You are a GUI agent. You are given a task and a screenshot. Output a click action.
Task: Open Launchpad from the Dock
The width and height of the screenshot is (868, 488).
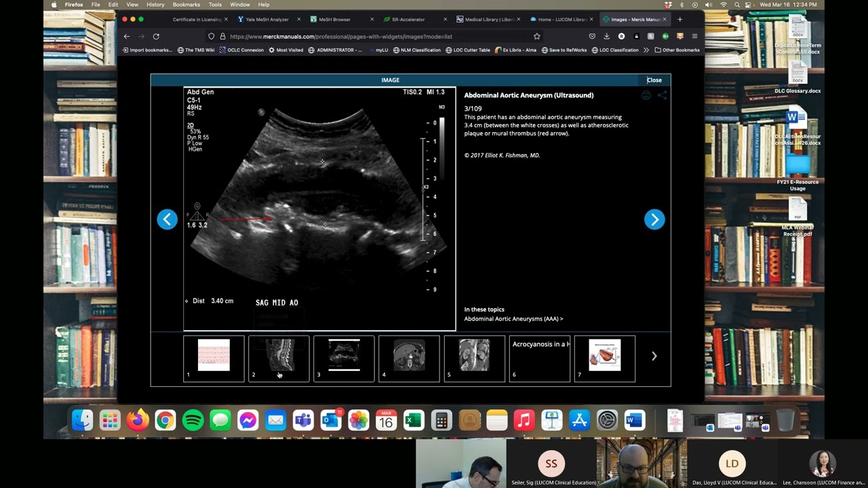point(110,421)
